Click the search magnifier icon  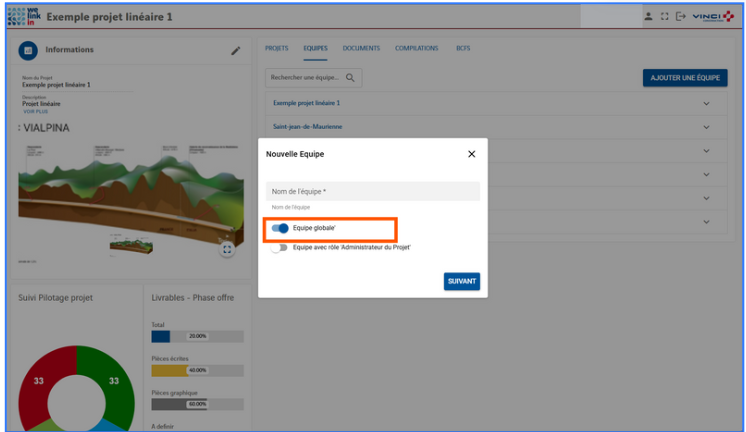pyautogui.click(x=350, y=77)
